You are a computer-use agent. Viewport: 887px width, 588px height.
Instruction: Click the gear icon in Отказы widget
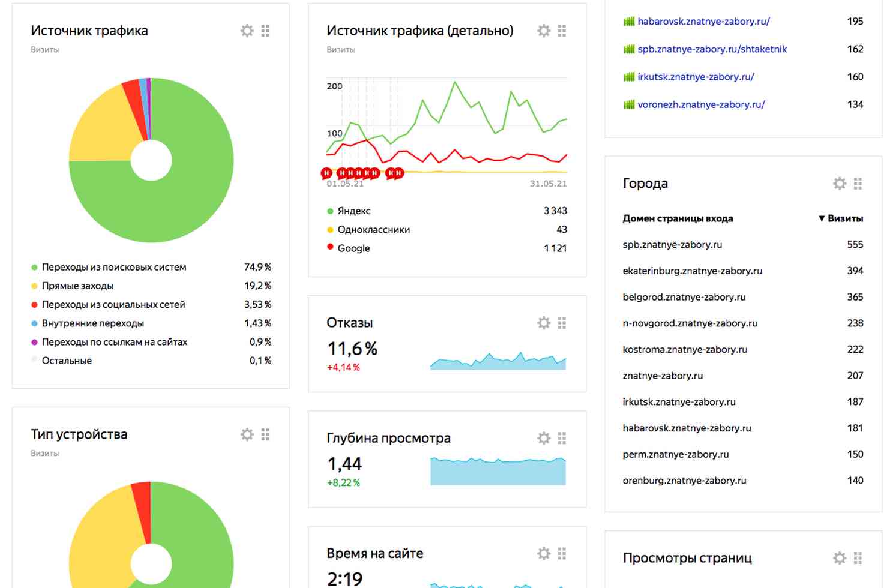click(x=543, y=323)
